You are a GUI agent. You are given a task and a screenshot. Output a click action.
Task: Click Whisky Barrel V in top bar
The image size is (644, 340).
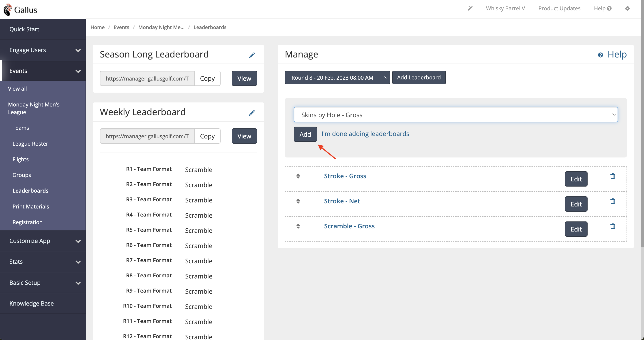[505, 8]
